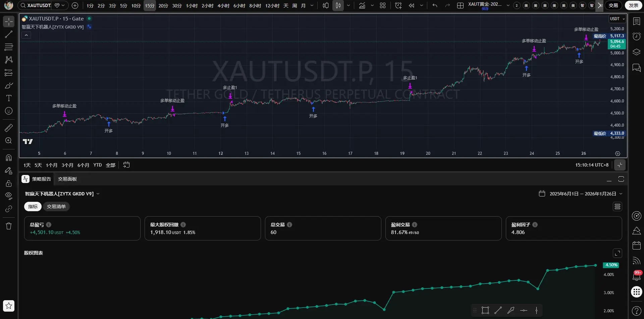
Task: Open the chart style dropdown arrow
Action: (x=348, y=5)
